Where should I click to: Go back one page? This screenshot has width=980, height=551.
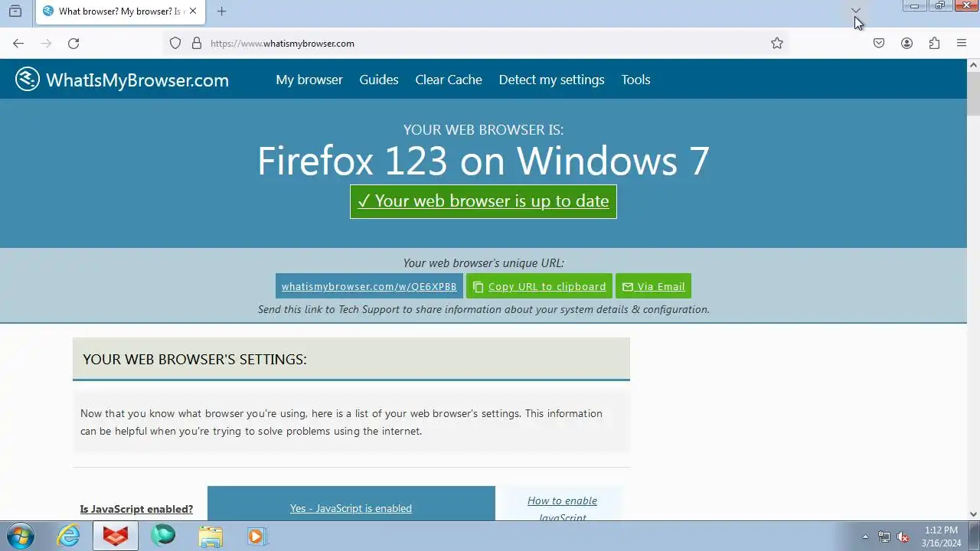pos(18,44)
